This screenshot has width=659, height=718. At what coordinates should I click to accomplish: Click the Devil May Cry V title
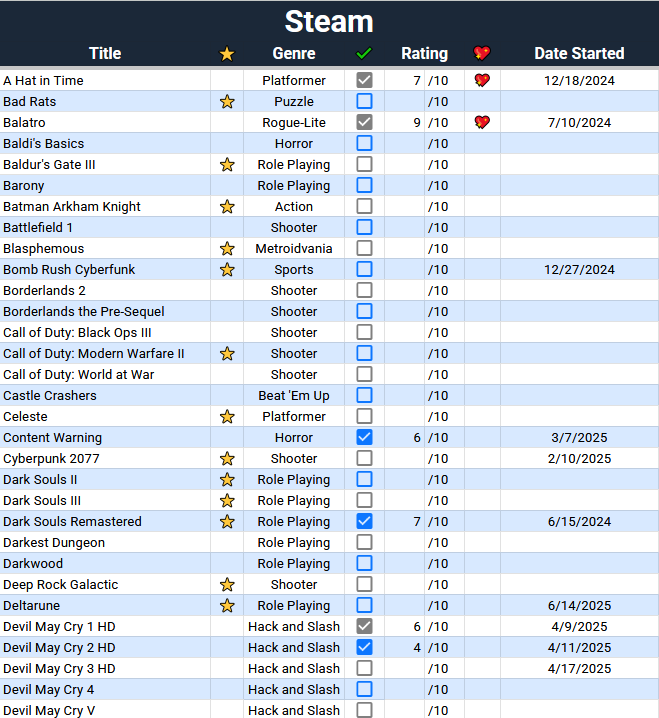click(x=49, y=711)
